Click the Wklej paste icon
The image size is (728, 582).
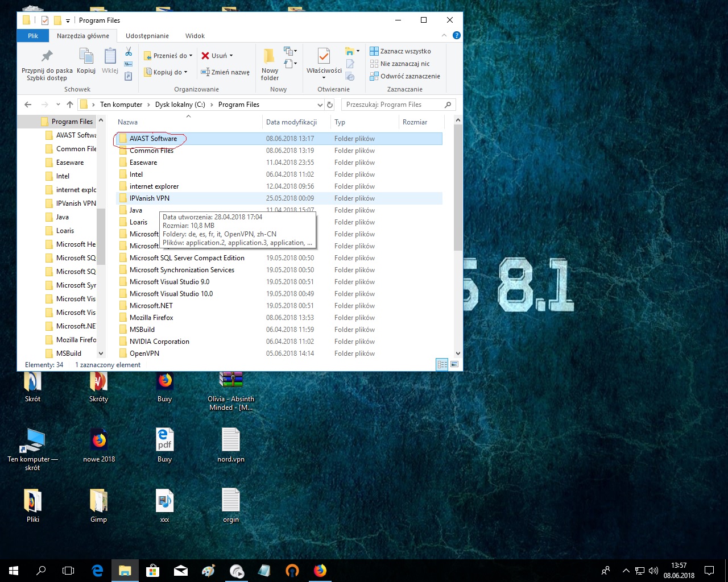coord(110,57)
